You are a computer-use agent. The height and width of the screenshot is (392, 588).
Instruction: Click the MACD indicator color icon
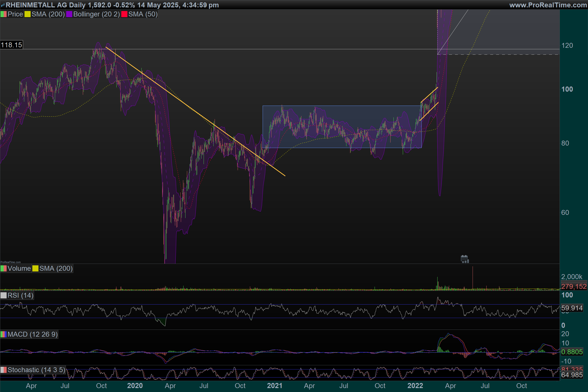point(3,334)
